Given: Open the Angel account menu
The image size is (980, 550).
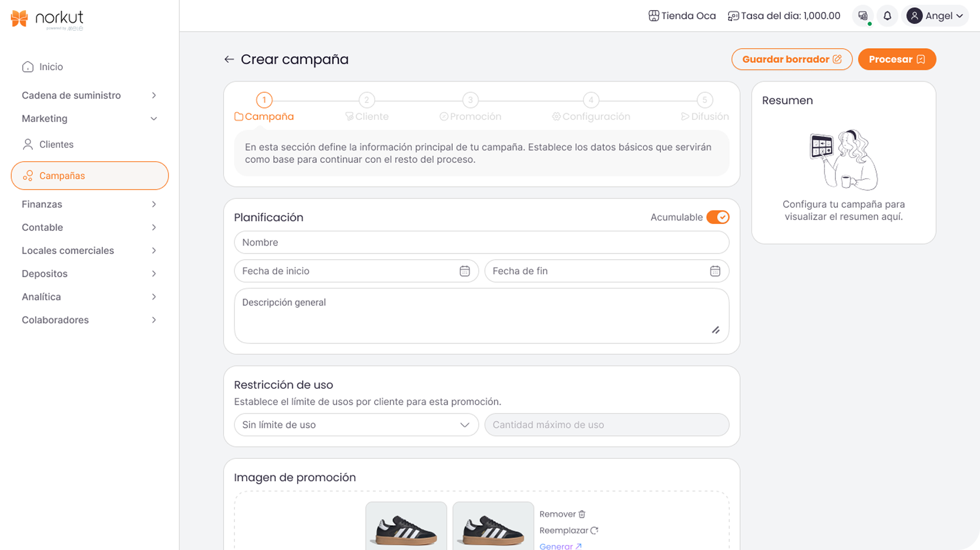Looking at the screenshot, I should [x=935, y=16].
